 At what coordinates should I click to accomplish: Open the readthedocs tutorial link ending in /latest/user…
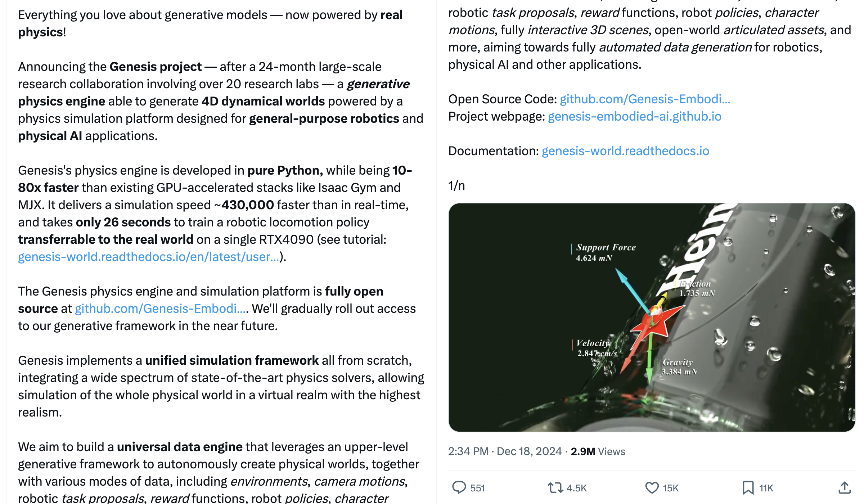tap(149, 257)
